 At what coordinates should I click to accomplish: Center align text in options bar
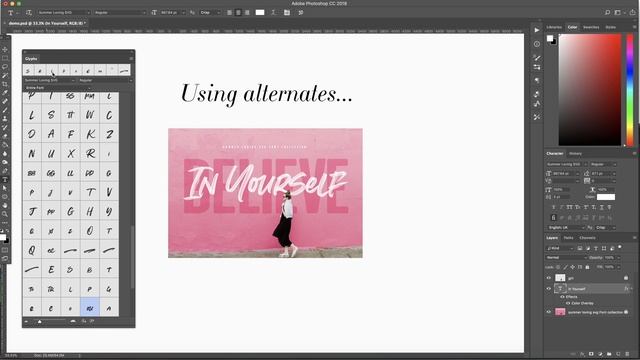[238, 13]
